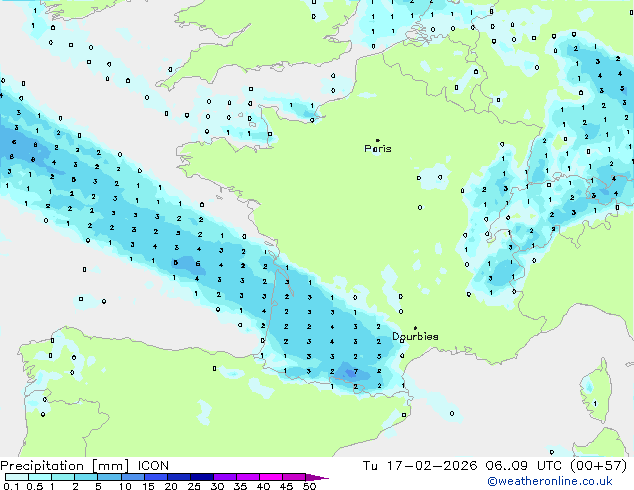Select the 5–10 mm legend color swatch
634x490 pixels.
pos(109,477)
